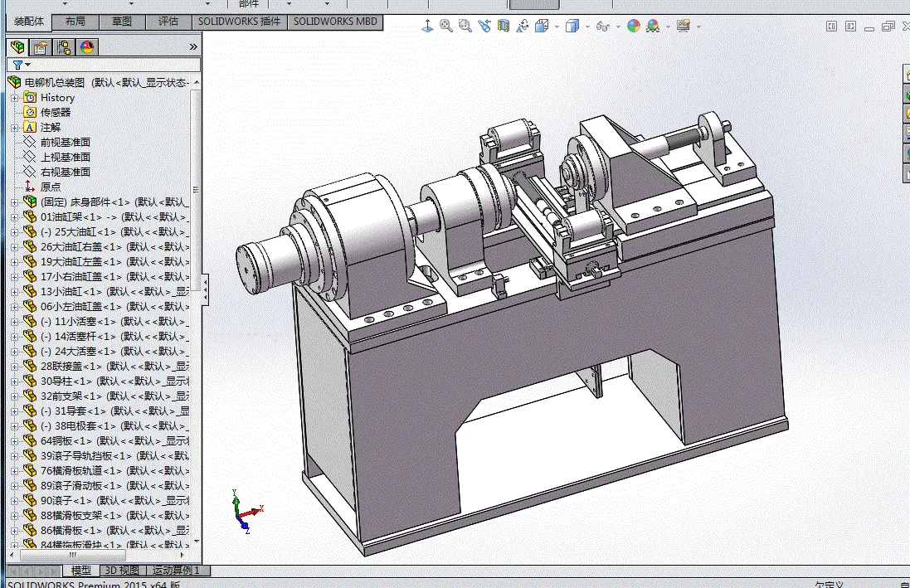Click the Previous View icon
This screenshot has width=910, height=588.
[x=484, y=27]
